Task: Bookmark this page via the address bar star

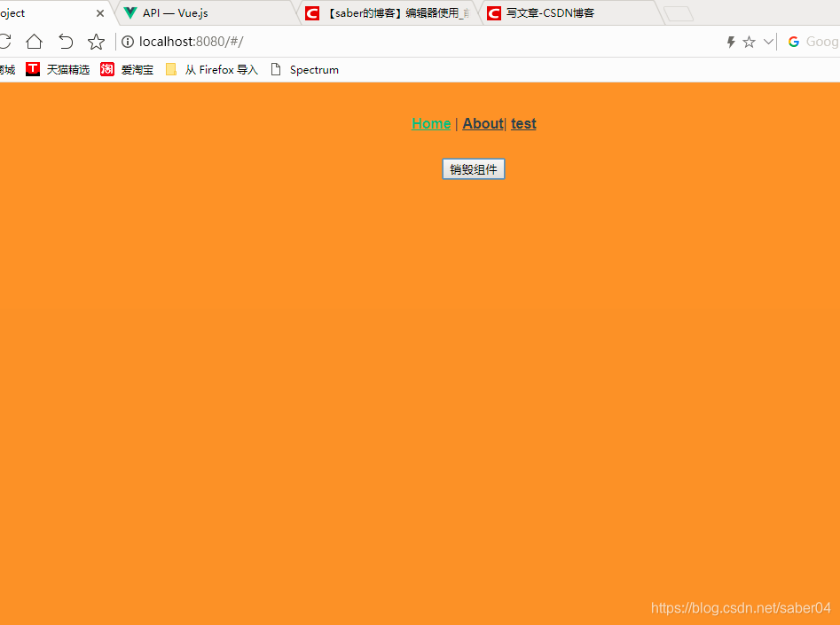Action: tap(748, 41)
